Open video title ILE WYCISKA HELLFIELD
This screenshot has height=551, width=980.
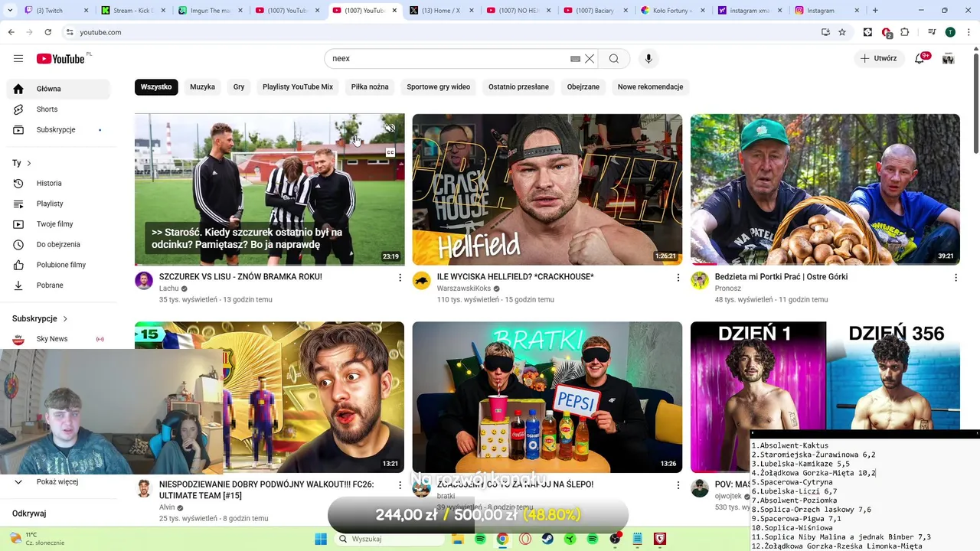tap(515, 277)
